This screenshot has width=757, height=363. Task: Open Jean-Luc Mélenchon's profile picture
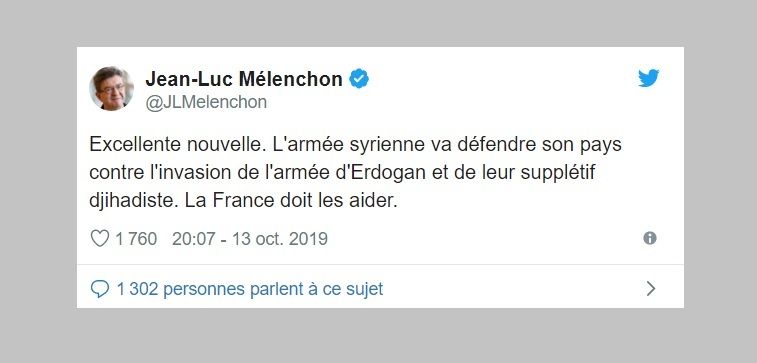[112, 88]
